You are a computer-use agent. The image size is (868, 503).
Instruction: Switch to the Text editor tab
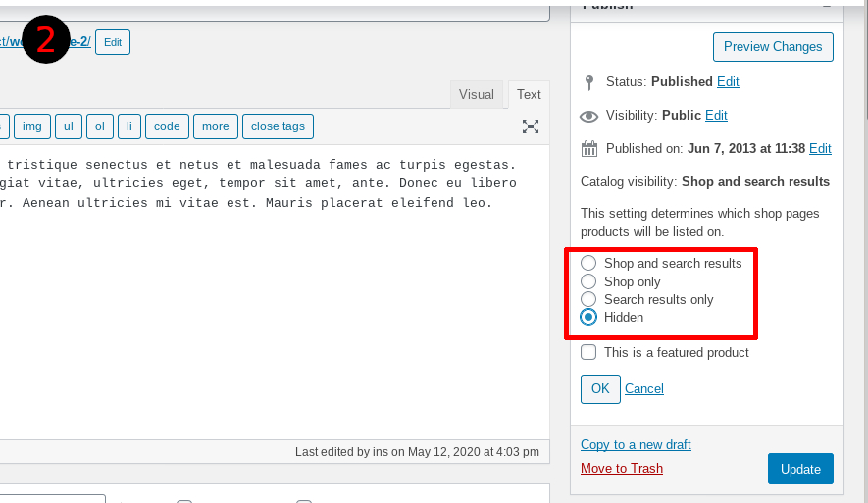[x=529, y=95]
